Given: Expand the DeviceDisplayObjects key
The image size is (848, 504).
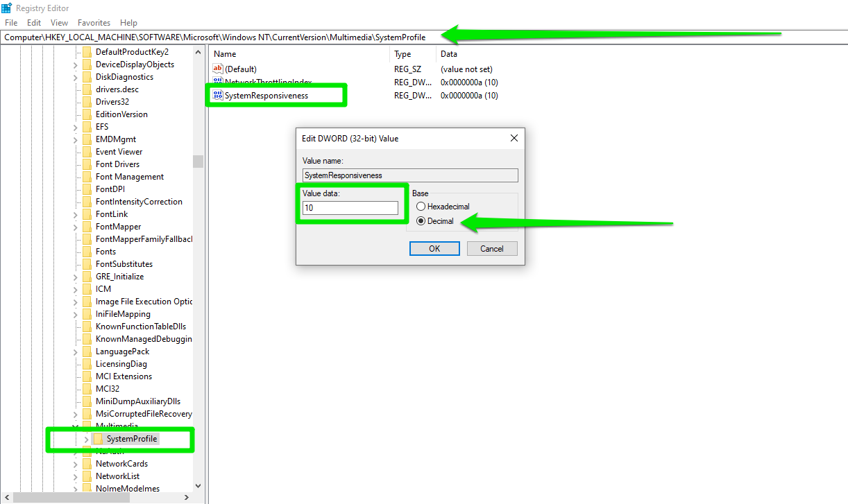Looking at the screenshot, I should pos(76,64).
